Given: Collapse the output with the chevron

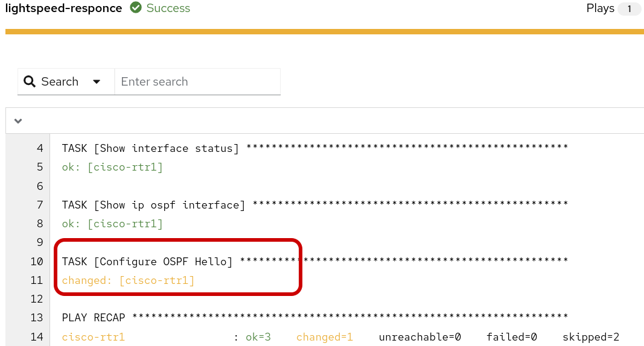Looking at the screenshot, I should point(18,121).
